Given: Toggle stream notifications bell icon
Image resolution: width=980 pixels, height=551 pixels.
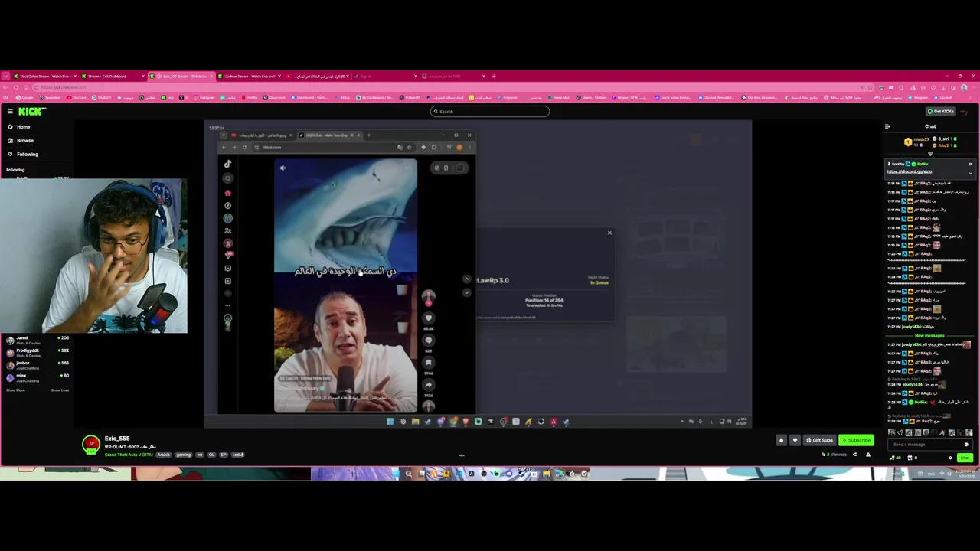Looking at the screenshot, I should point(781,440).
